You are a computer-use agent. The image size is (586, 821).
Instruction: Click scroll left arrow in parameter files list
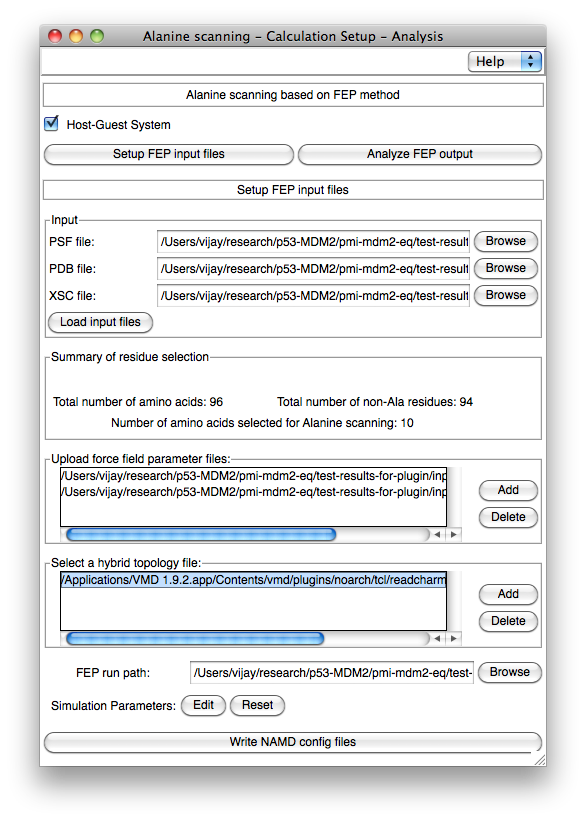437,535
